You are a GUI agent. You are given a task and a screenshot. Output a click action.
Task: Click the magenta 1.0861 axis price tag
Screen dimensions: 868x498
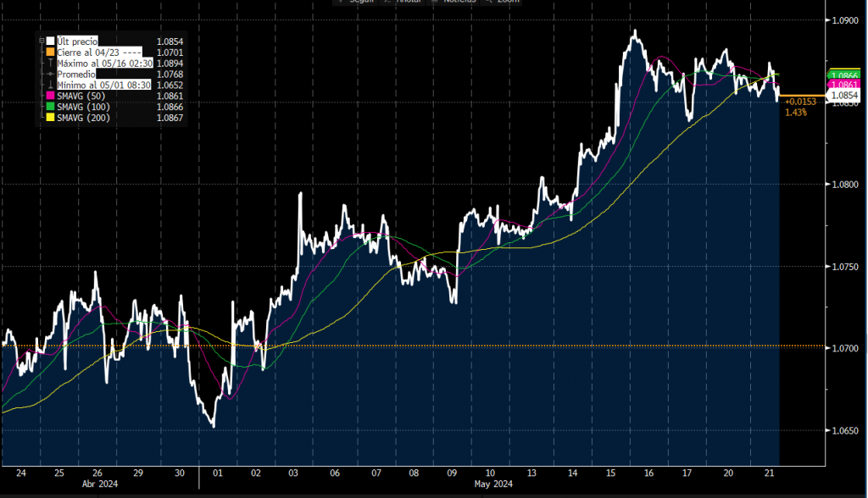pyautogui.click(x=844, y=86)
